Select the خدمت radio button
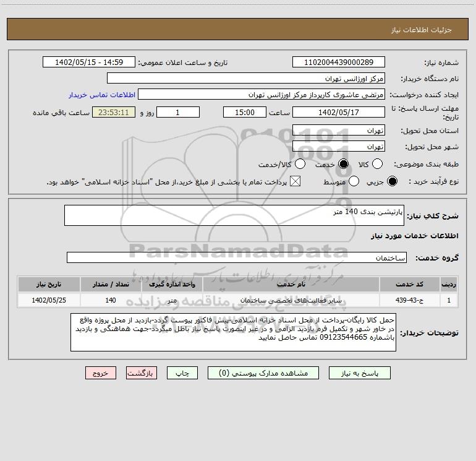476x461 pixels. pyautogui.click(x=344, y=164)
